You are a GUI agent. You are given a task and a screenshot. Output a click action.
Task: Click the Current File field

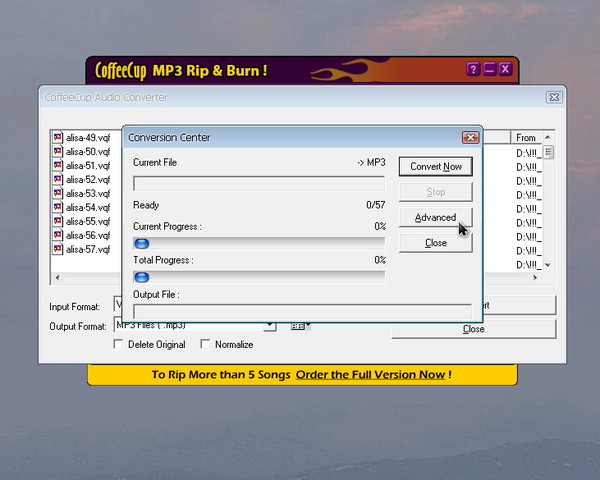(x=259, y=183)
